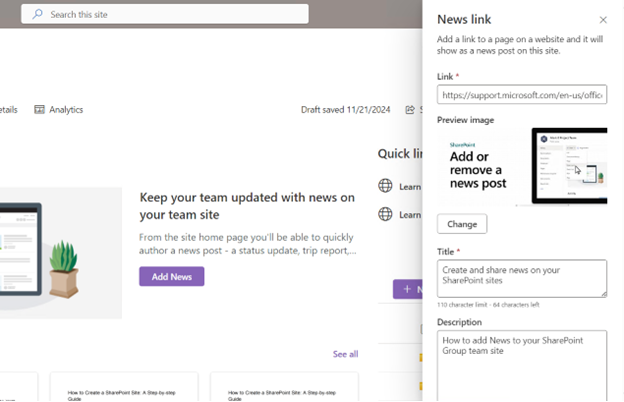Open Analytics page label
Viewport: 624px width, 402px height.
[x=66, y=109]
